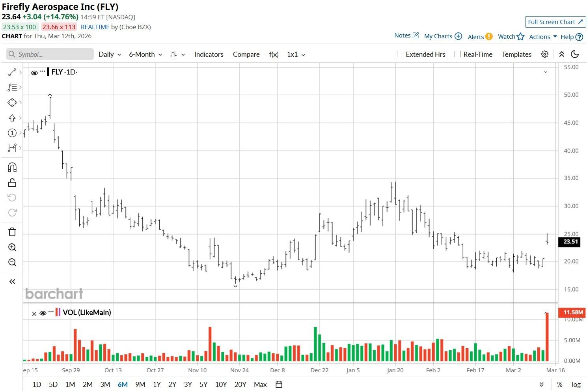Select the 2M time range

point(88,385)
